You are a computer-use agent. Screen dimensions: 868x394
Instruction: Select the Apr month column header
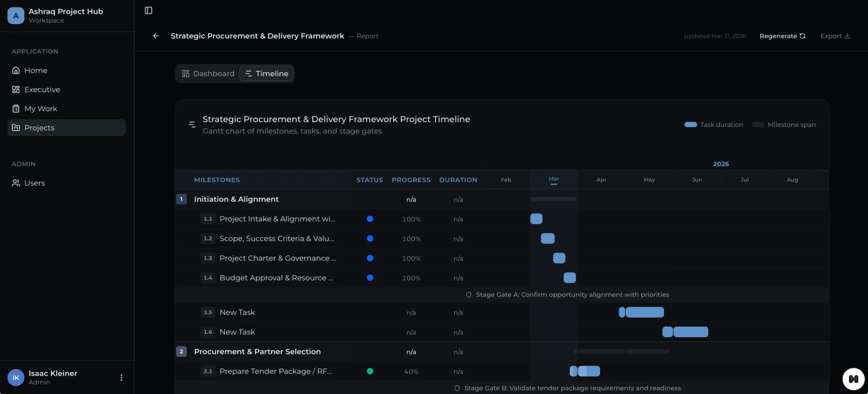pos(601,180)
